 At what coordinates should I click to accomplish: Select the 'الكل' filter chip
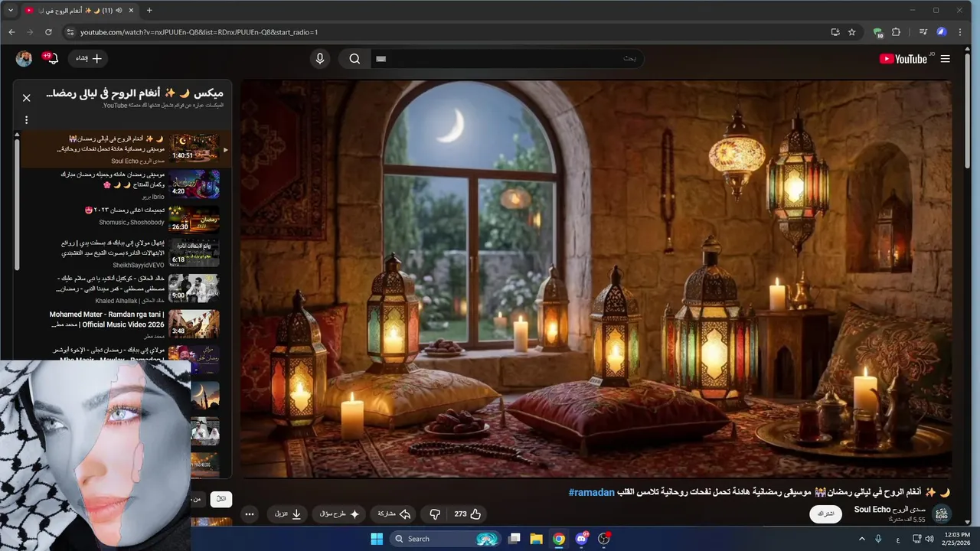pos(220,499)
